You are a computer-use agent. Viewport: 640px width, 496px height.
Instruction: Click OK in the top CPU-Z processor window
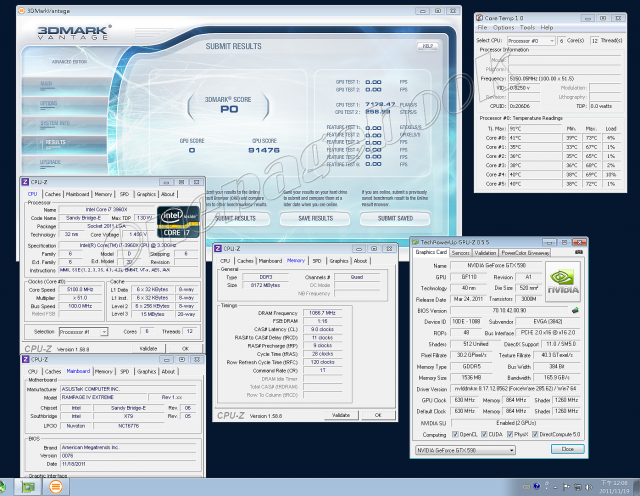pos(185,349)
